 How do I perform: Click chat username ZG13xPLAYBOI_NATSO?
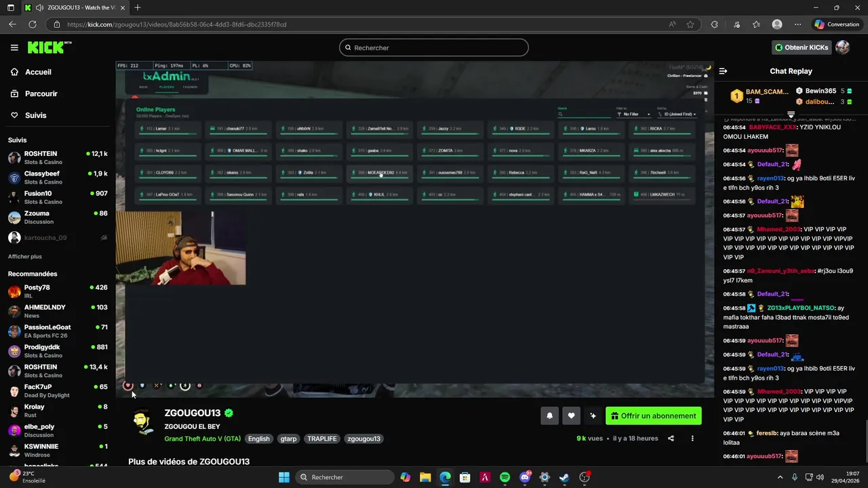(801, 308)
